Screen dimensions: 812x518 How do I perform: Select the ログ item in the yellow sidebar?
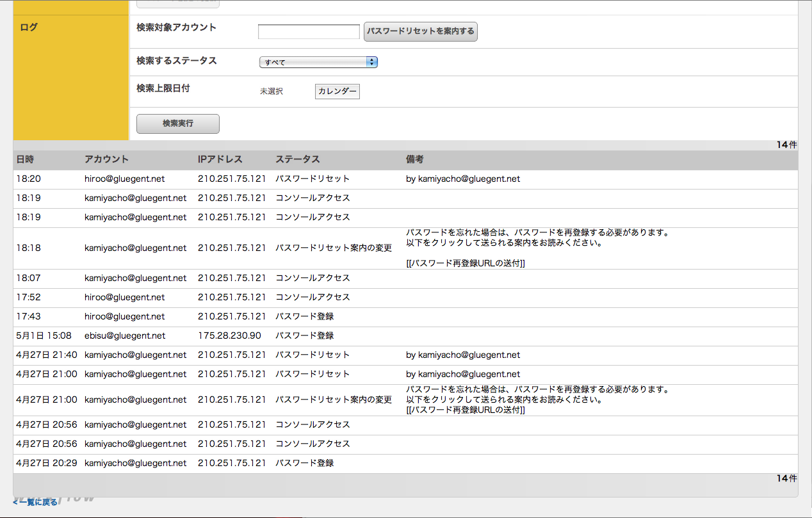point(28,27)
